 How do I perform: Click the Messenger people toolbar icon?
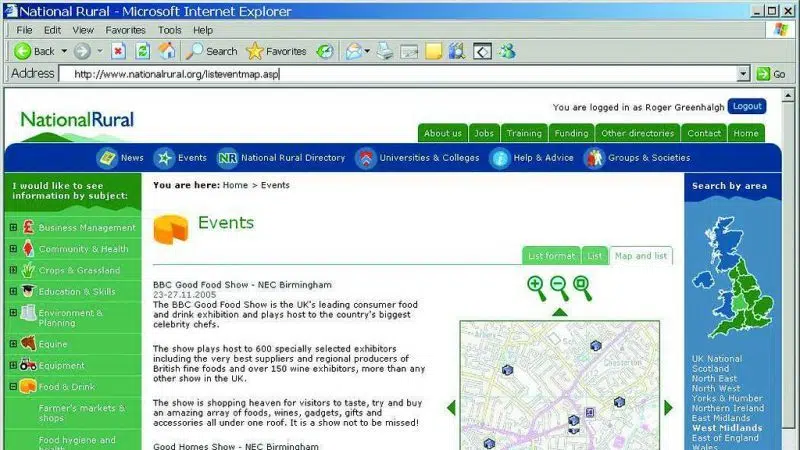pyautogui.click(x=507, y=51)
